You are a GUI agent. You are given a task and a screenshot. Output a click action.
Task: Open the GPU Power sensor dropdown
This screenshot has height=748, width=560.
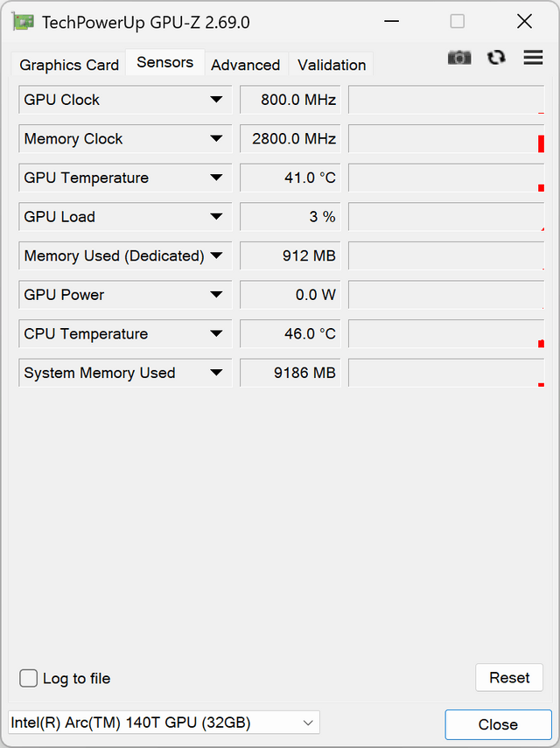click(x=216, y=295)
